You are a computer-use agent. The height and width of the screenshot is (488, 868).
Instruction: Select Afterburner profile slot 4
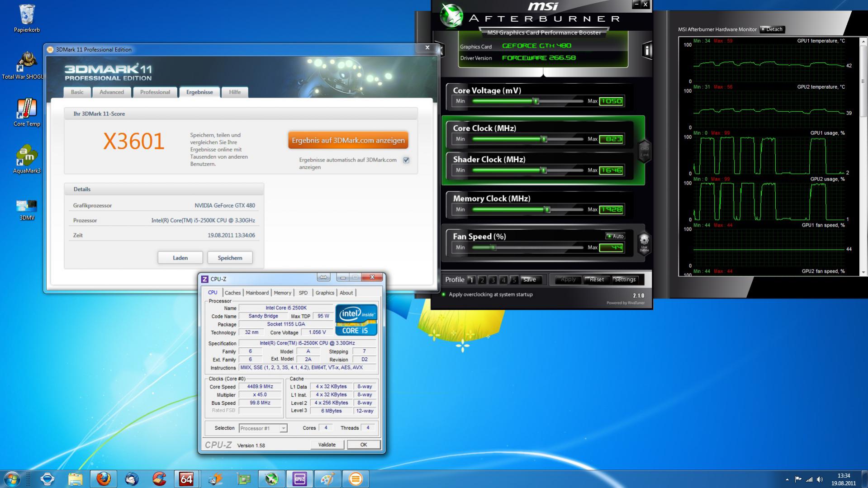click(x=503, y=280)
